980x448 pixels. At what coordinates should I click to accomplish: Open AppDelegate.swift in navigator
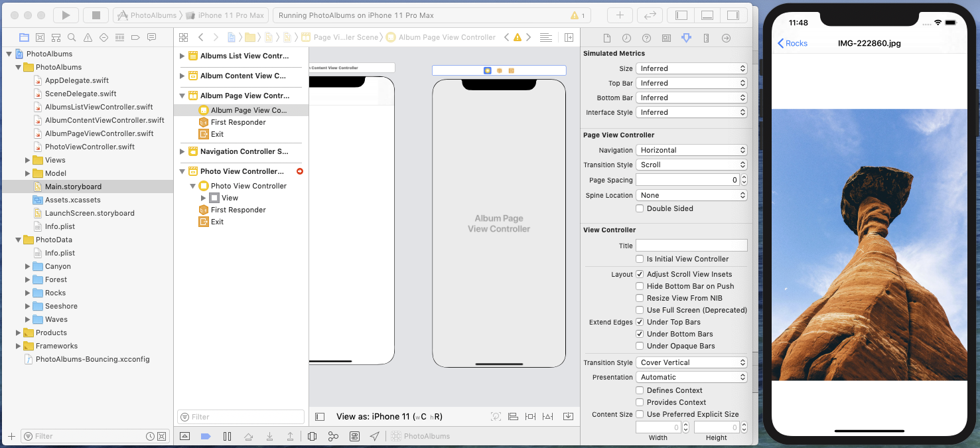pyautogui.click(x=77, y=80)
